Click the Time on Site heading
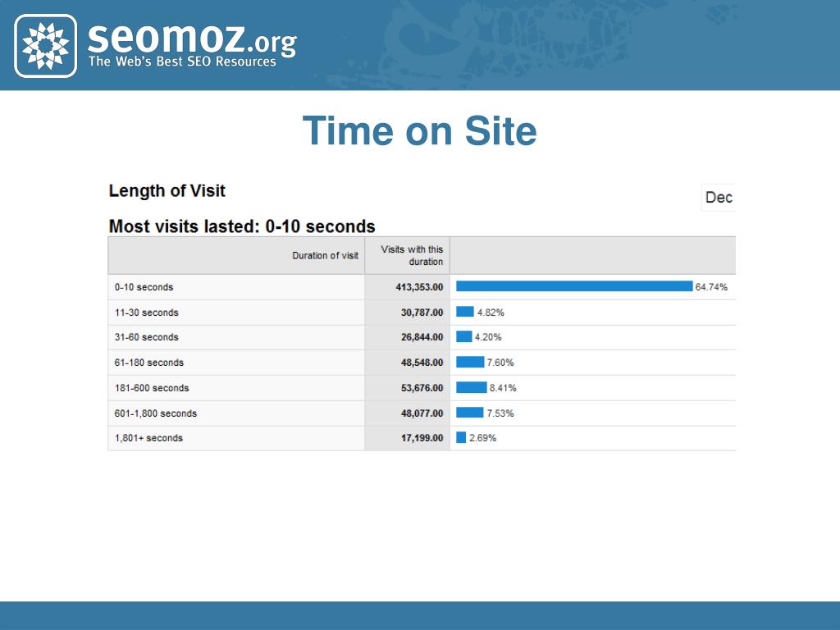 (419, 130)
